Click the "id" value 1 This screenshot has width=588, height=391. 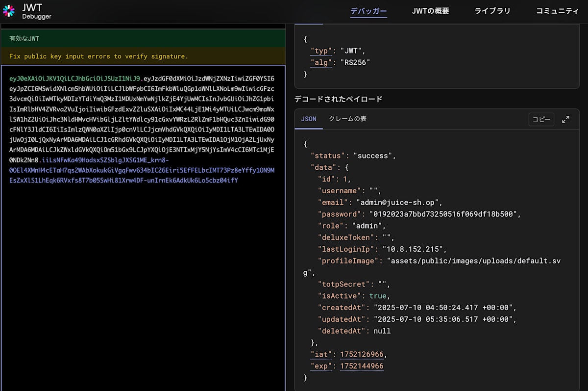344,179
